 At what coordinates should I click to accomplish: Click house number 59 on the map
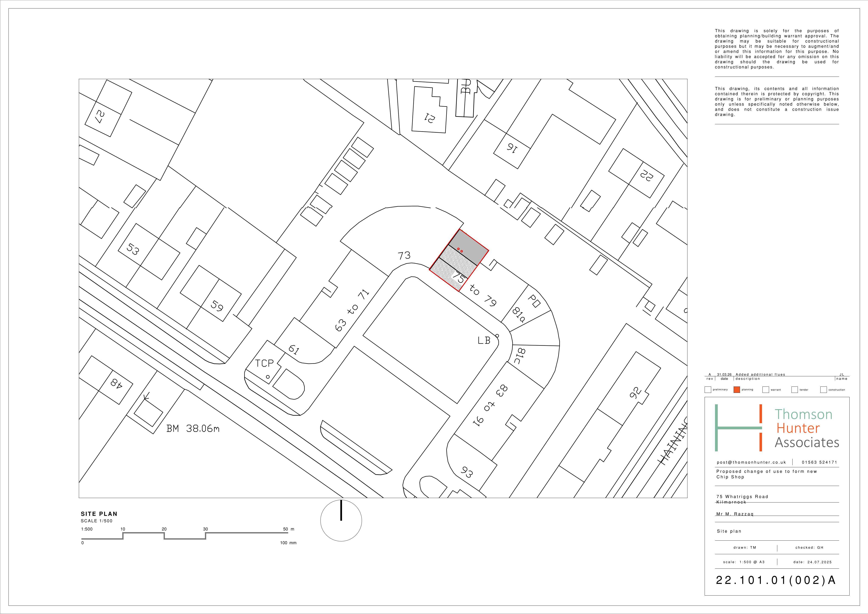(x=217, y=305)
